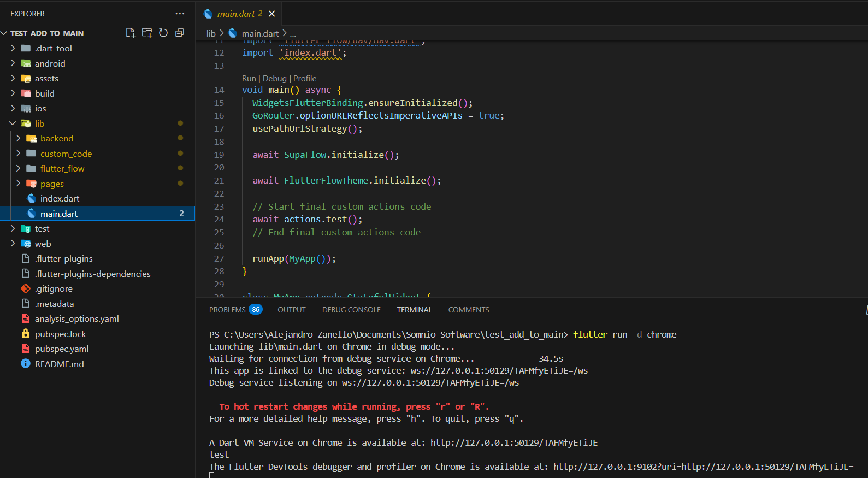Click the backend folder icon
Image resolution: width=868 pixels, height=478 pixels.
coord(31,139)
